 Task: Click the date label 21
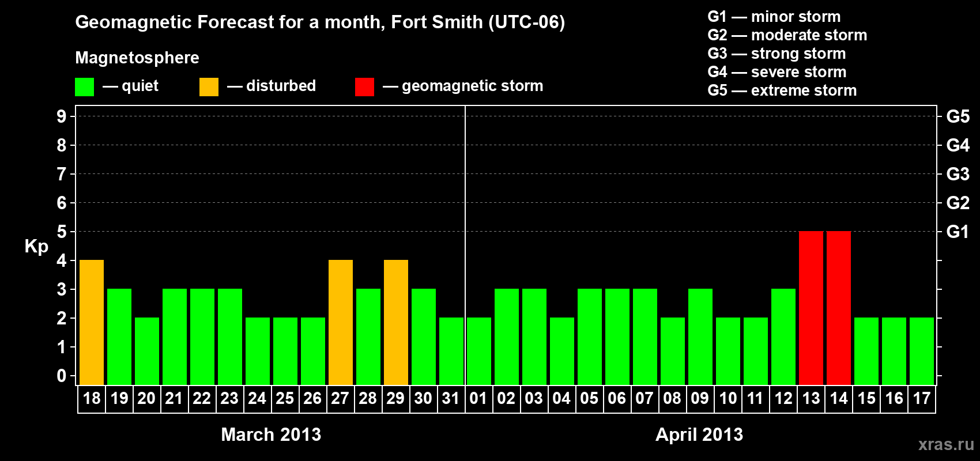174,399
